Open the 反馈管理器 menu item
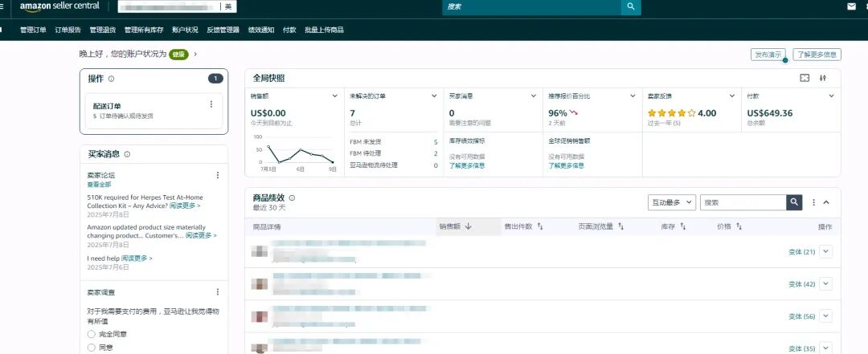Viewport: 868px width, 354px height. (223, 30)
